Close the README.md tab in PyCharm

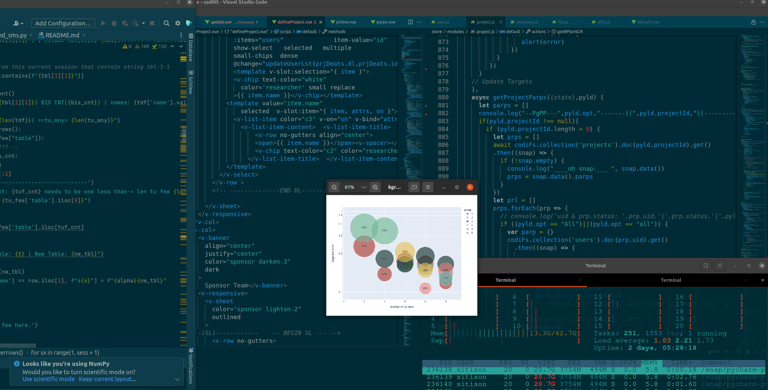84,35
